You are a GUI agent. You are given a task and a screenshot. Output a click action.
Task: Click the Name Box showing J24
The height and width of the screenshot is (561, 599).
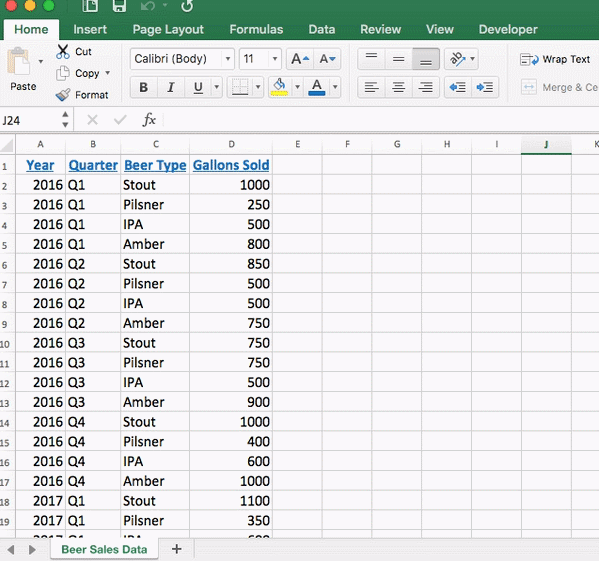30,121
